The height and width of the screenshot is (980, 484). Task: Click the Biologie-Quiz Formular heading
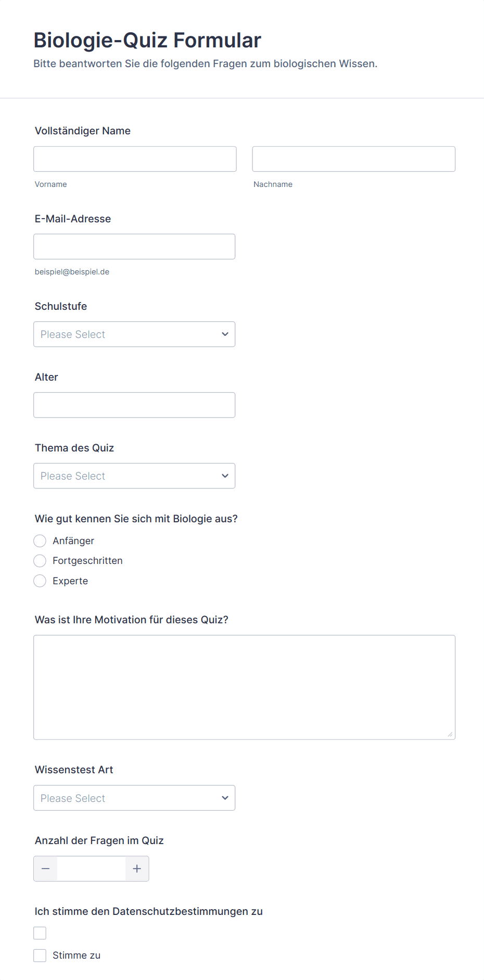[x=147, y=40]
